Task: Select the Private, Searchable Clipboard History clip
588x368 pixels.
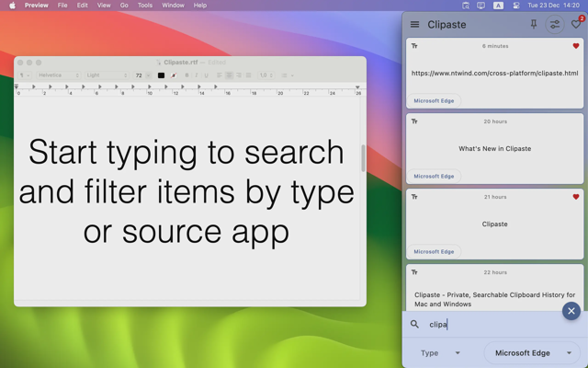Action: [494, 288]
